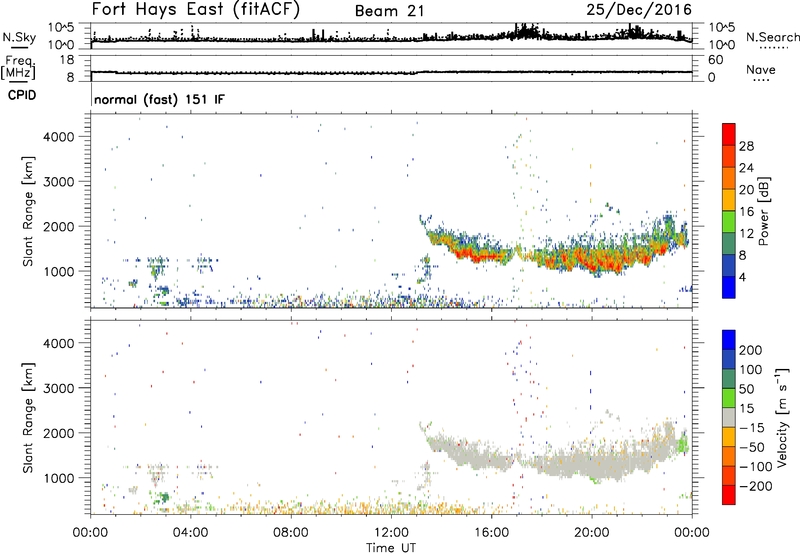Click the frequency axis value '18'
Image resolution: width=800 pixels, height=554 pixels.
pyautogui.click(x=66, y=60)
